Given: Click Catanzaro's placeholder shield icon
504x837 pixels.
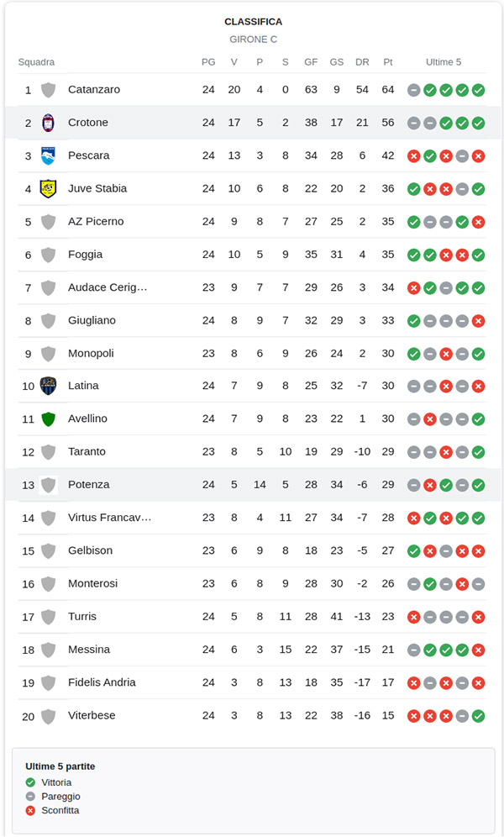Looking at the screenshot, I should [48, 90].
